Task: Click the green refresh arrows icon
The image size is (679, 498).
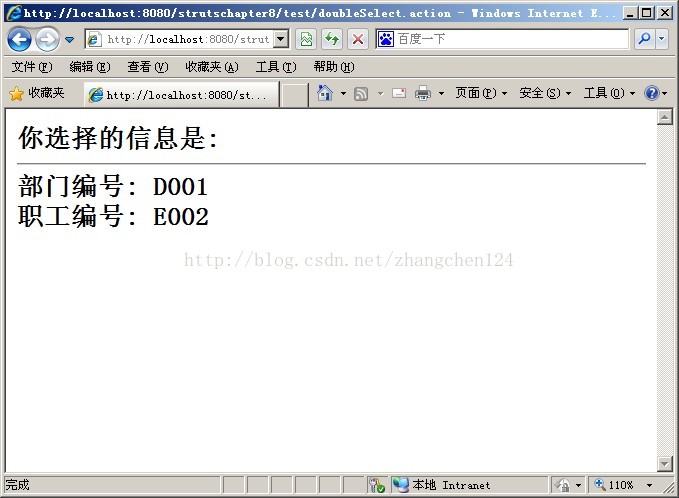Action: (x=332, y=39)
